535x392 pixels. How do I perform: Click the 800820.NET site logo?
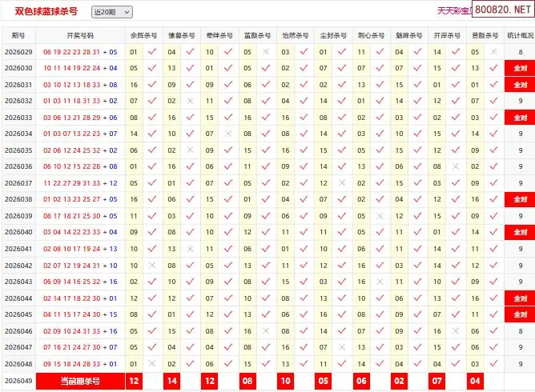pyautogui.click(x=502, y=11)
